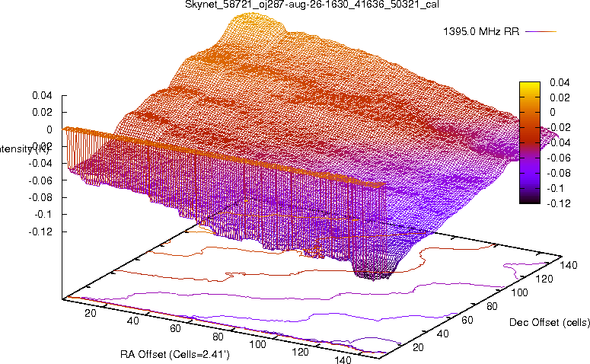The height and width of the screenshot is (364, 590).
Task: Click the legend line sample beside 1395.0 MHz RR
Action: click(x=541, y=32)
